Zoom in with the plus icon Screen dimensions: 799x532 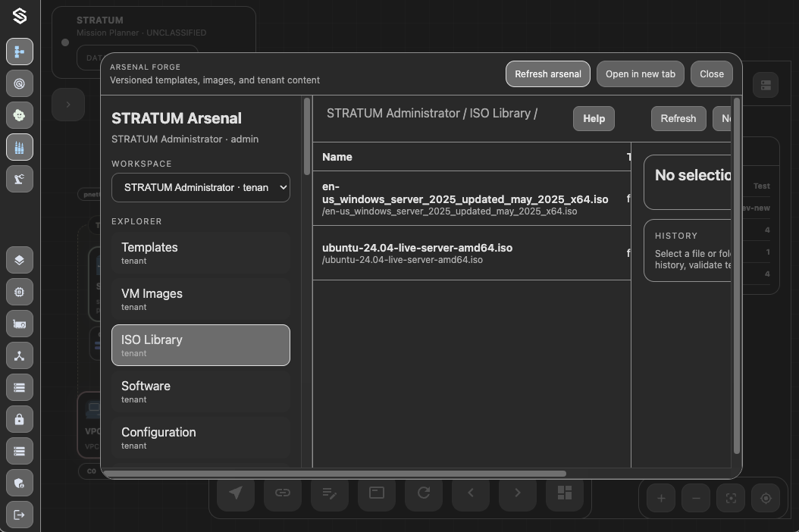[661, 499]
